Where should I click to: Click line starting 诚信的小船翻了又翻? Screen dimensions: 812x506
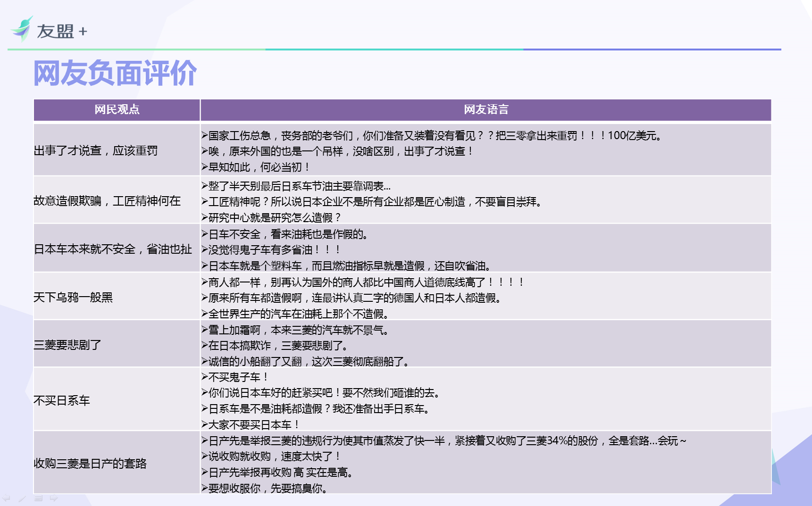[x=306, y=362]
